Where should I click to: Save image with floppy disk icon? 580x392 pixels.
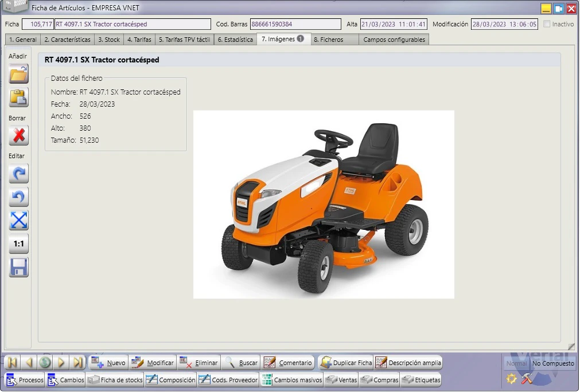(x=18, y=268)
